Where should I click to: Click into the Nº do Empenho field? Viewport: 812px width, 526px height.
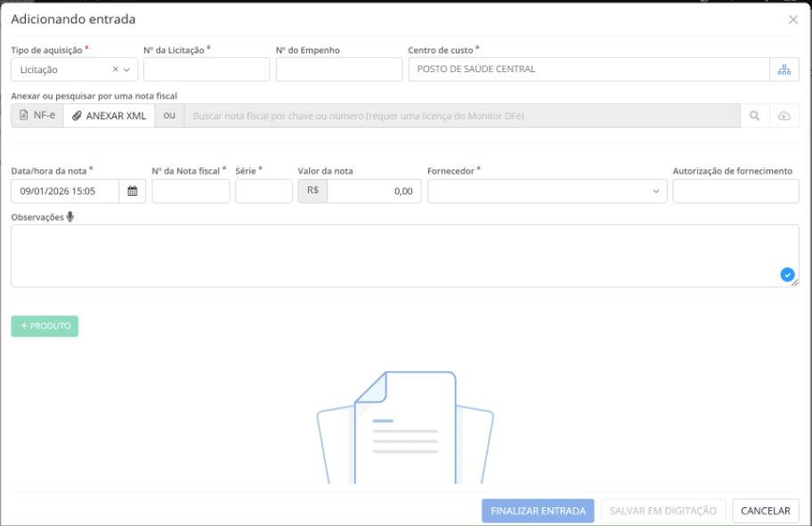[x=338, y=69]
